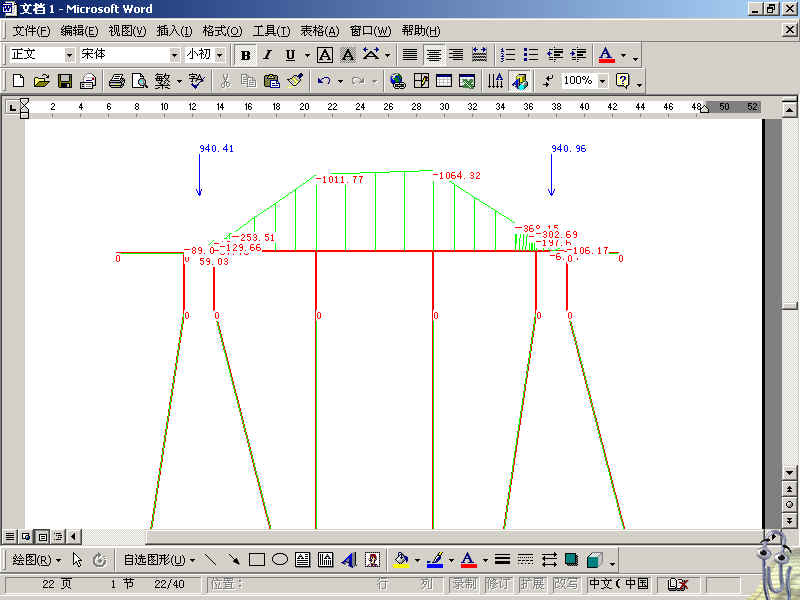The height and width of the screenshot is (600, 800).
Task: Select the Line drawing tool
Action: coord(210,560)
